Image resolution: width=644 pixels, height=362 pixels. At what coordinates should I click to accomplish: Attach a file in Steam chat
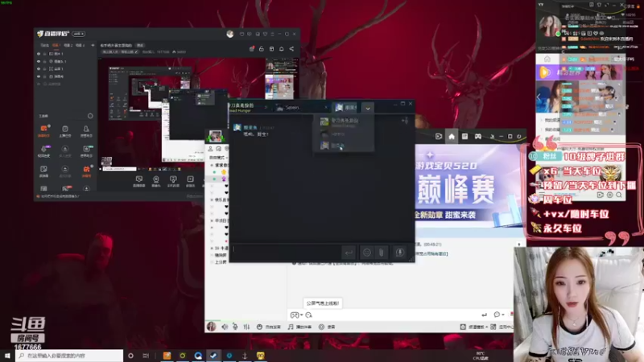pos(381,253)
